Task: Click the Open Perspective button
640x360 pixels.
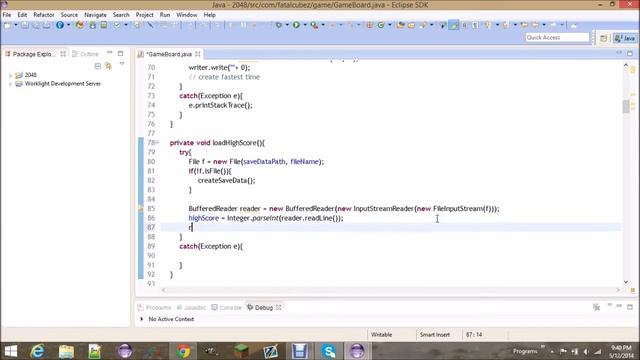Action: (x=604, y=38)
